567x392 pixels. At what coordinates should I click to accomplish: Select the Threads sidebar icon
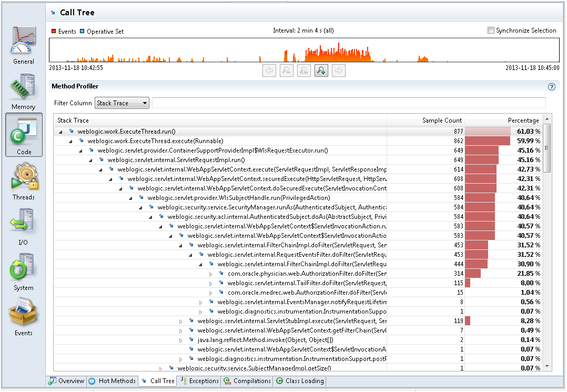coord(24,182)
